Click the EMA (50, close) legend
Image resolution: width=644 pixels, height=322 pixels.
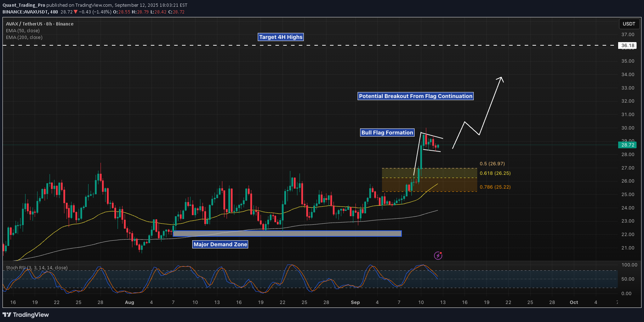pyautogui.click(x=23, y=31)
